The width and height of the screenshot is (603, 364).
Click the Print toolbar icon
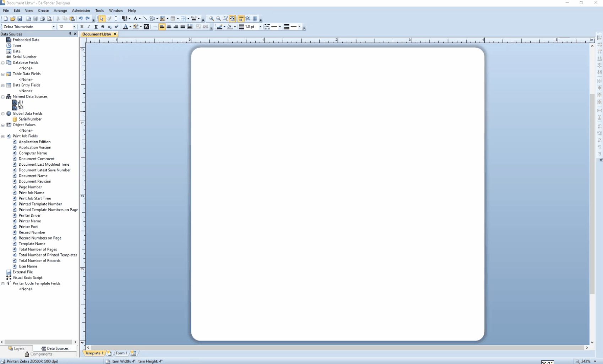coord(42,18)
